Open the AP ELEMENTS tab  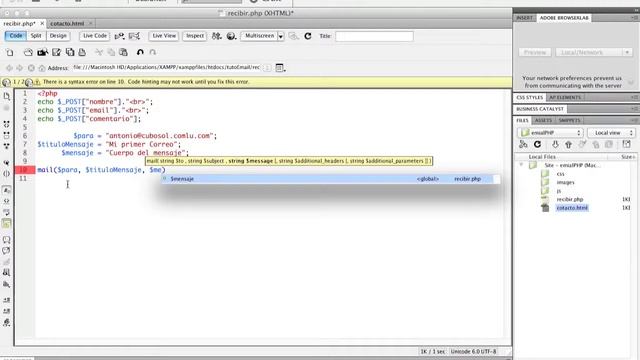click(565, 98)
